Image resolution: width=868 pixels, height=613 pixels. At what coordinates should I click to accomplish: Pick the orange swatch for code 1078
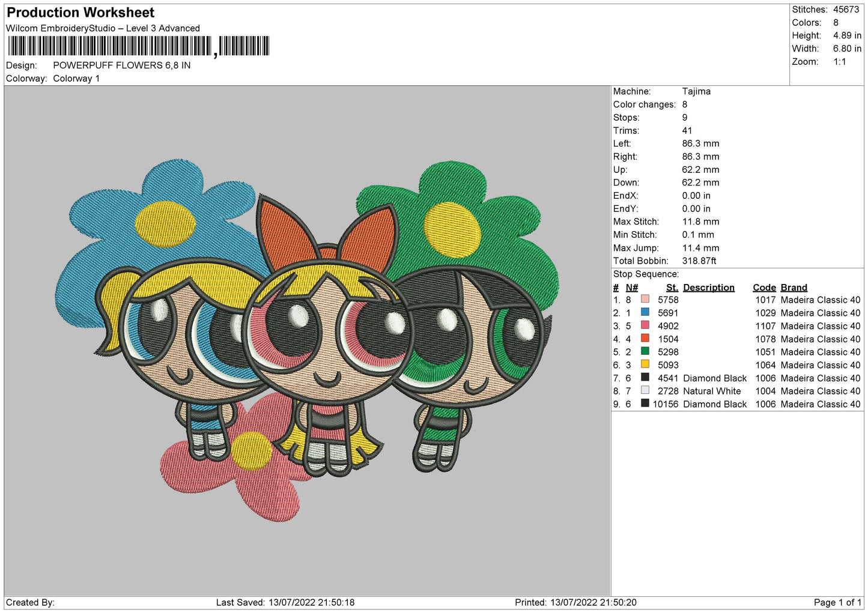(645, 338)
